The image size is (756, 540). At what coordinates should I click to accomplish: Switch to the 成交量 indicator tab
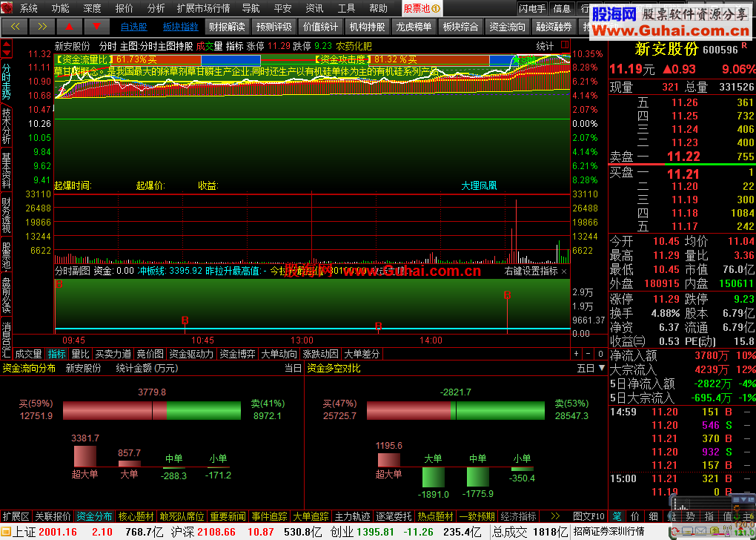pos(28,355)
